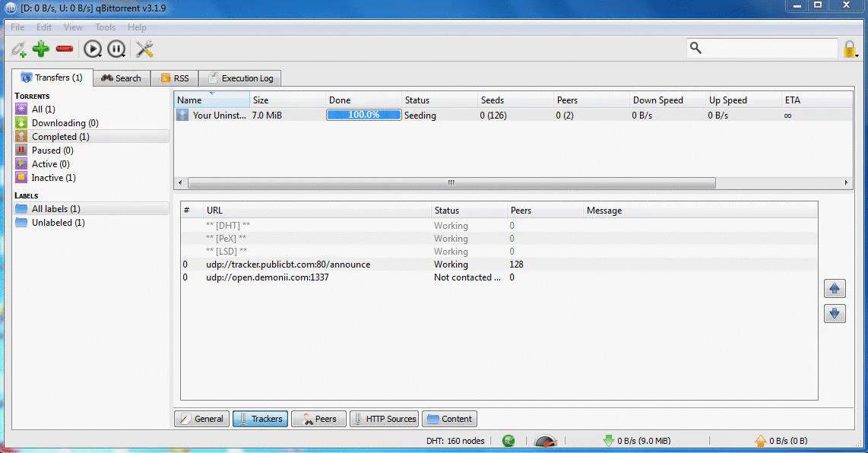868x453 pixels.
Task: Click the add torrent link icon
Action: (x=19, y=49)
